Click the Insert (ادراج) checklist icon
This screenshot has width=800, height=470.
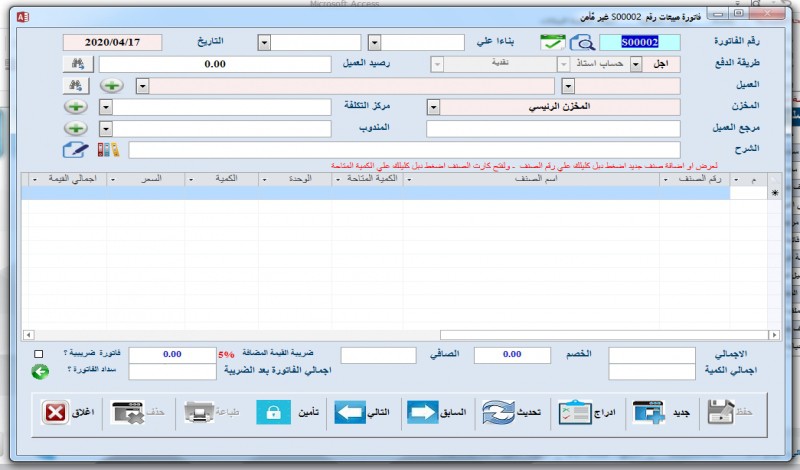point(574,412)
